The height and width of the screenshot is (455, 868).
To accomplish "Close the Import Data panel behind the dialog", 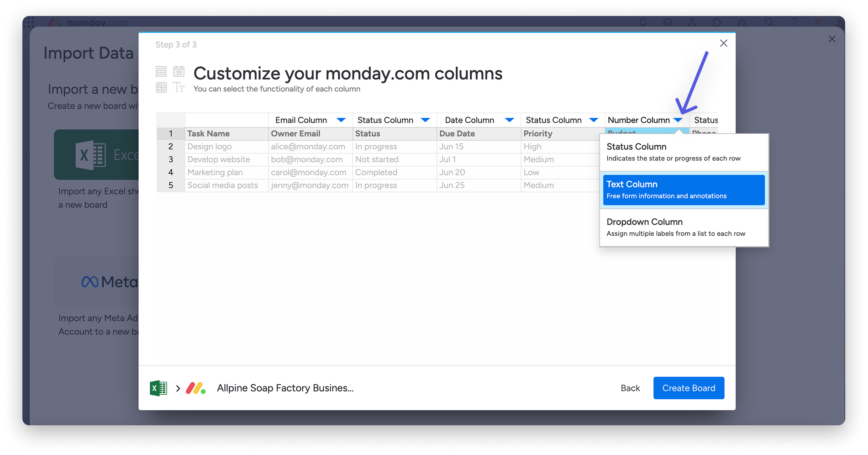I will (832, 39).
